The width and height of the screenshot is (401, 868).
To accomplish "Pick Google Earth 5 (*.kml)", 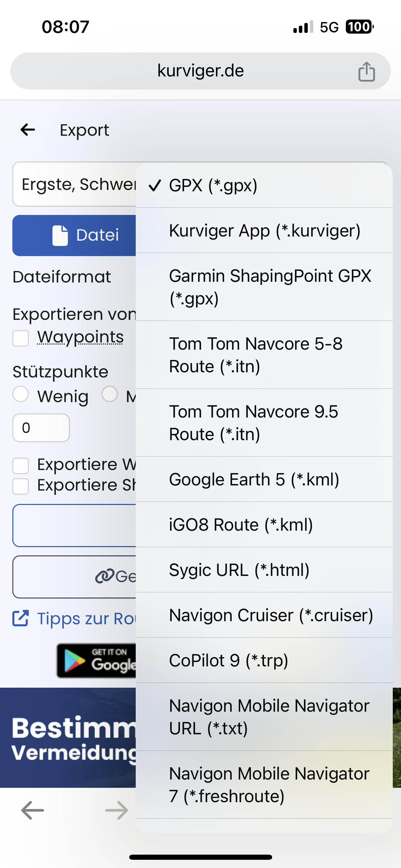I will pyautogui.click(x=264, y=479).
